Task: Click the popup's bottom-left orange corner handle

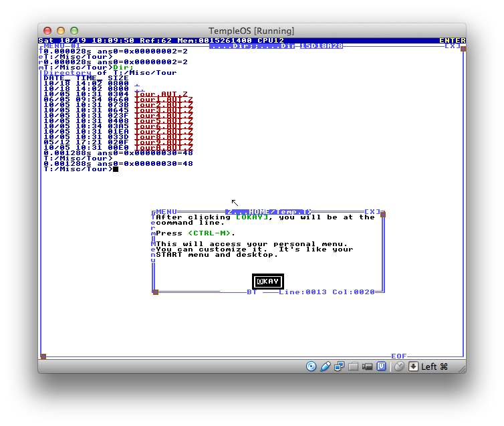Action: 155,292
